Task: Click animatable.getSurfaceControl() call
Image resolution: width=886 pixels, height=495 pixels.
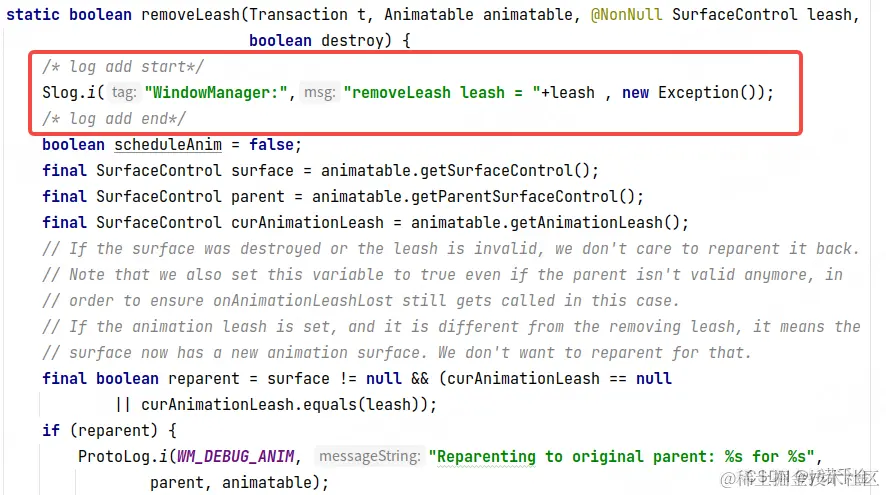Action: coord(455,171)
